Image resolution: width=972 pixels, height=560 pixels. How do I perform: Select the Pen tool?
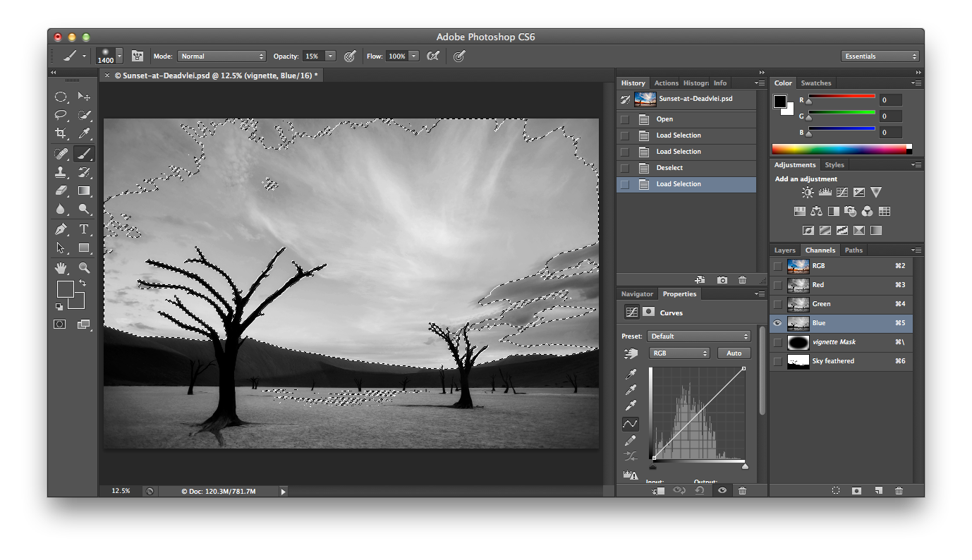coord(61,229)
